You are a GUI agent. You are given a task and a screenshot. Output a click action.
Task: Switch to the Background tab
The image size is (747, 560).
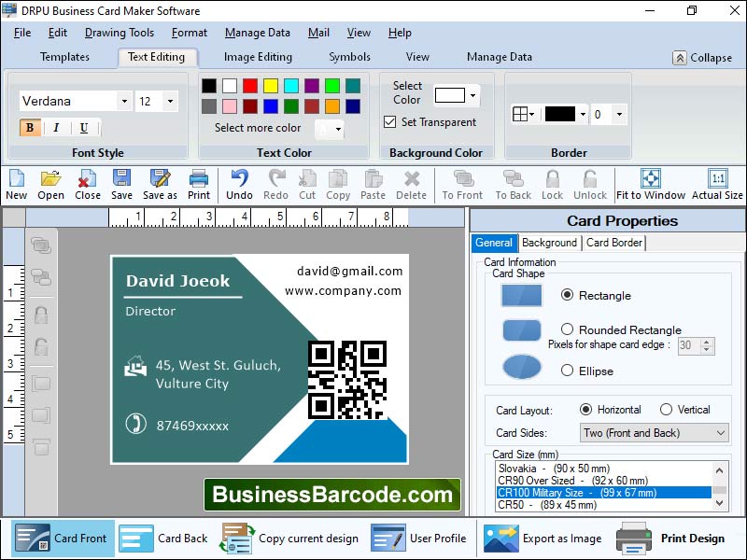point(549,243)
